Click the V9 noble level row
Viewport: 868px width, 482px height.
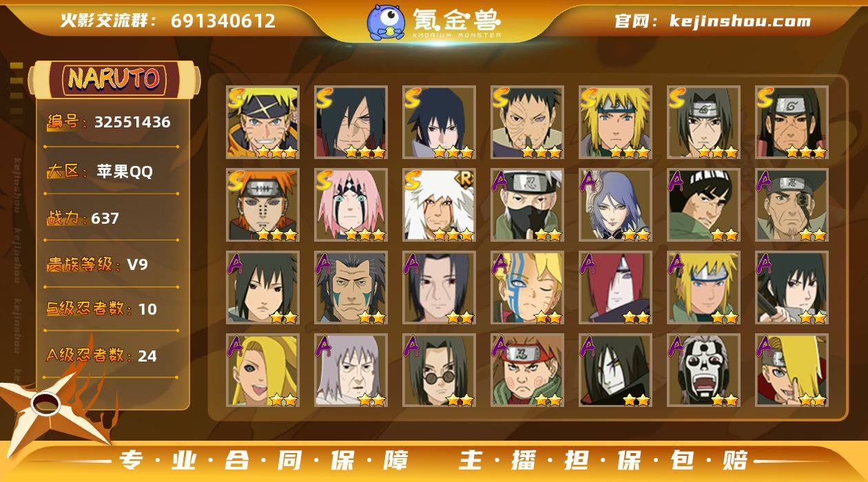110,264
